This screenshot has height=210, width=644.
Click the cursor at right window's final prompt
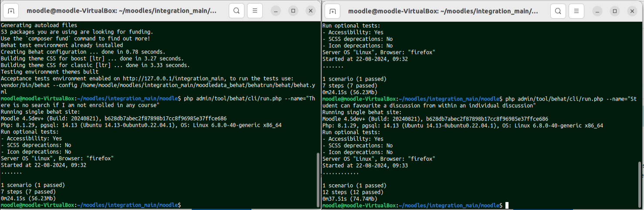[x=507, y=205]
